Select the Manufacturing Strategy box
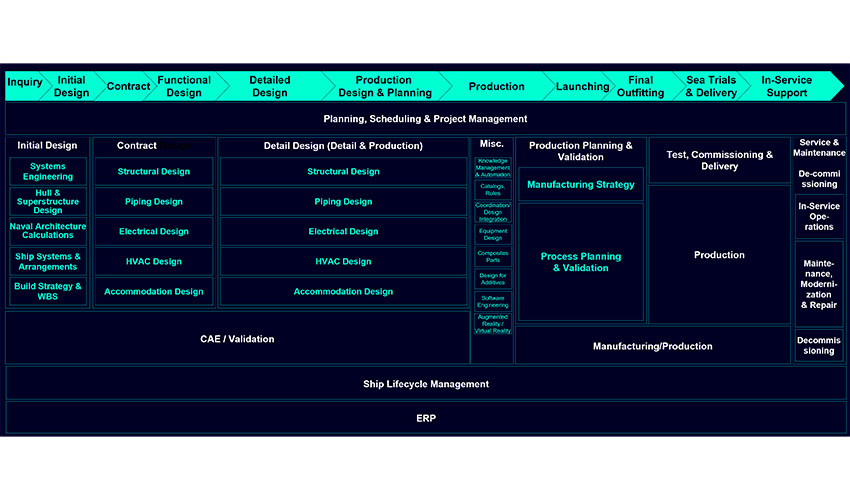 (x=581, y=185)
